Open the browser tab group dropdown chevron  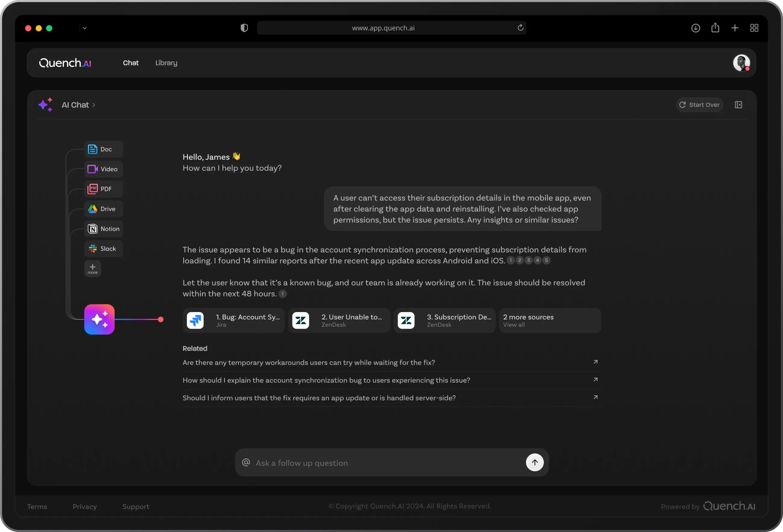click(x=85, y=28)
